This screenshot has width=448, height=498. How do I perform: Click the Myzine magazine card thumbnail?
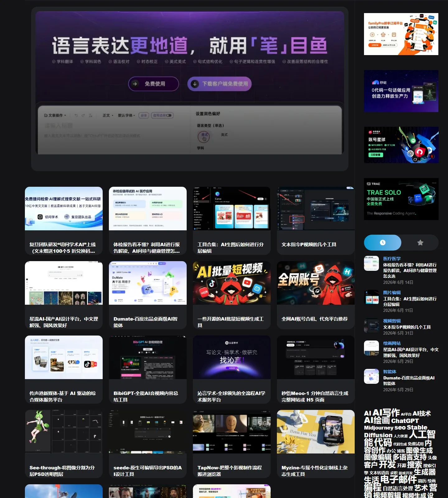[316, 432]
